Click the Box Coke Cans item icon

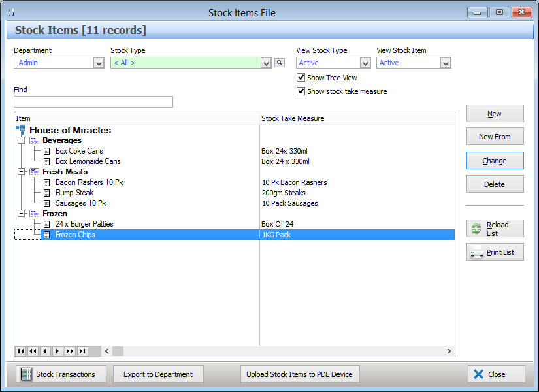click(47, 151)
